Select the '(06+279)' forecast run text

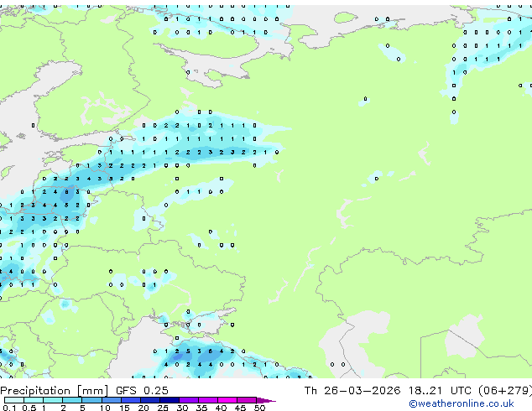click(x=505, y=391)
